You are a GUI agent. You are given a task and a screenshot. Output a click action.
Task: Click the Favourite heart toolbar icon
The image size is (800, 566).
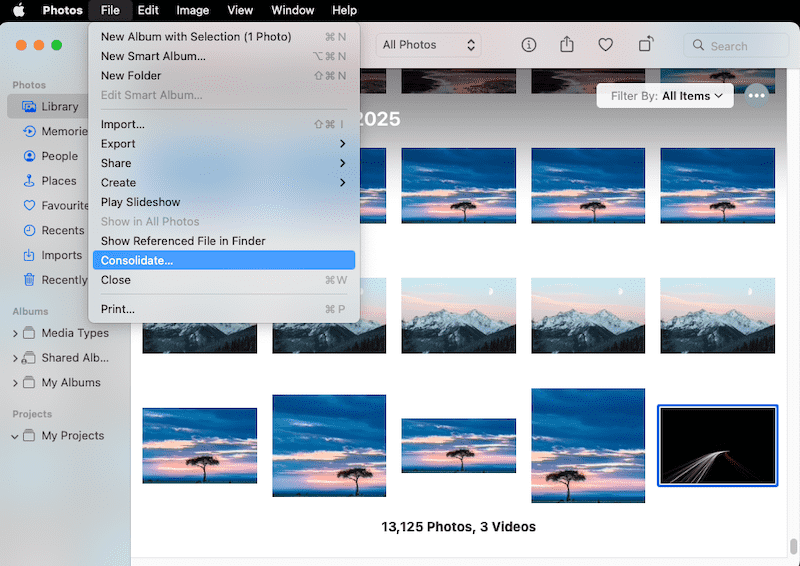point(605,45)
